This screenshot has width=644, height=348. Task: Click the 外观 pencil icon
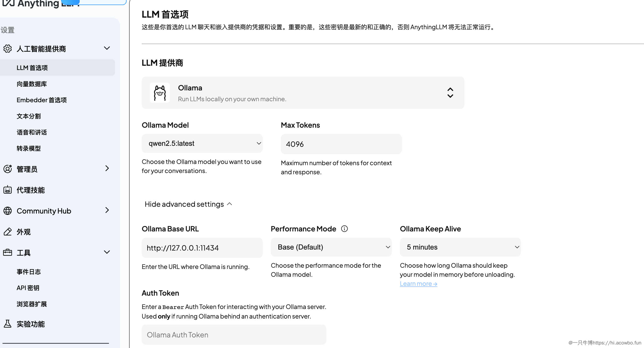pyautogui.click(x=8, y=232)
